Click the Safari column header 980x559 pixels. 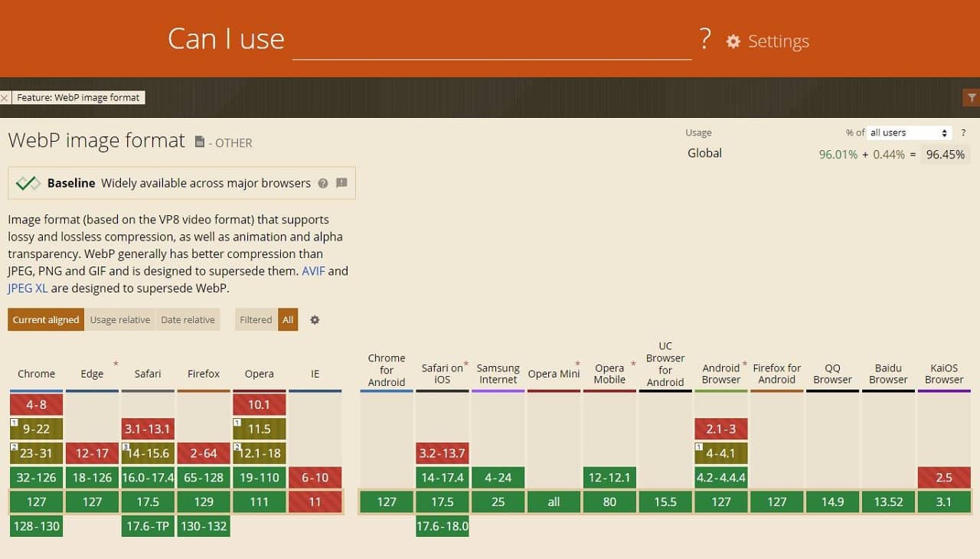pos(148,374)
